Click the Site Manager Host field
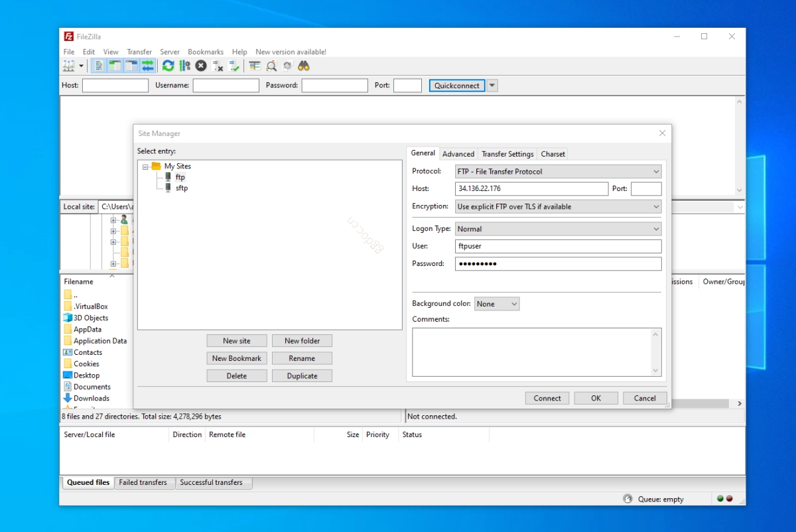The image size is (796, 532). pos(531,189)
